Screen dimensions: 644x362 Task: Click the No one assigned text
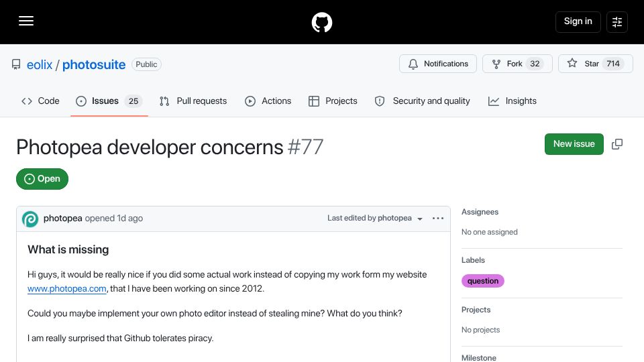click(490, 233)
